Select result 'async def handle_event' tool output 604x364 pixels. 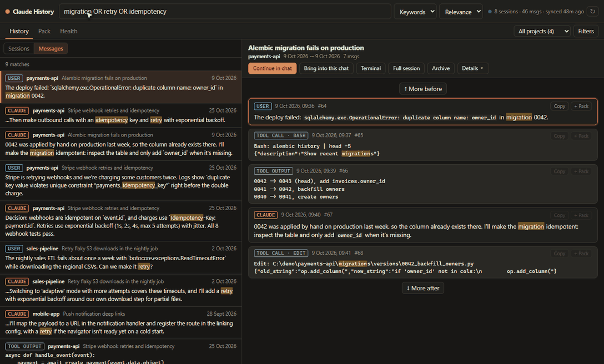coord(121,352)
